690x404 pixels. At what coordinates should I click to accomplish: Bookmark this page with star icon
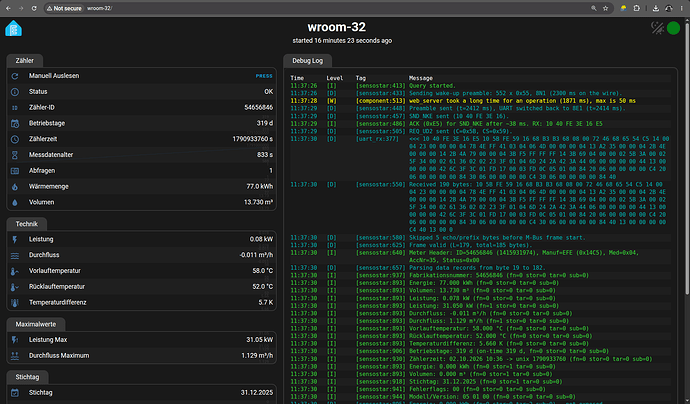(606, 8)
